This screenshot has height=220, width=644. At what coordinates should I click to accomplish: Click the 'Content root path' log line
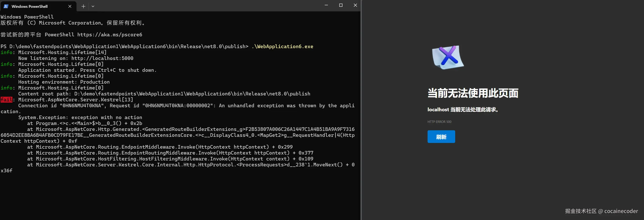tap(164, 94)
